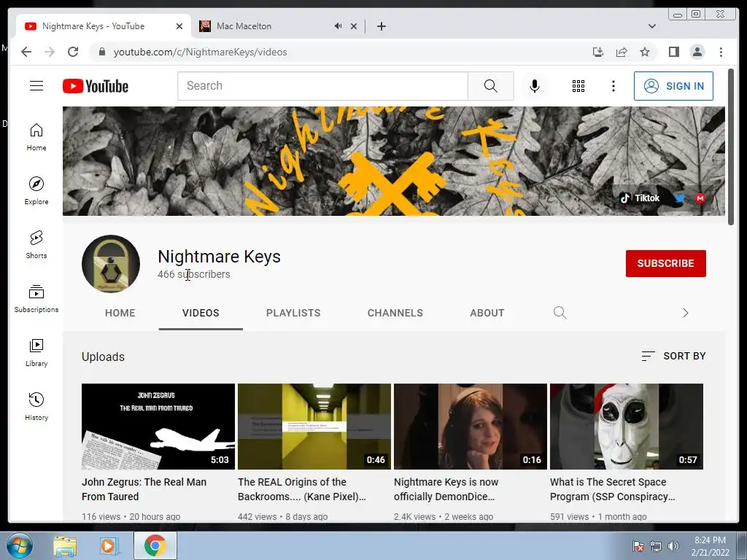Viewport: 747px width, 560px height.
Task: Click the YouTube logo
Action: tap(96, 86)
